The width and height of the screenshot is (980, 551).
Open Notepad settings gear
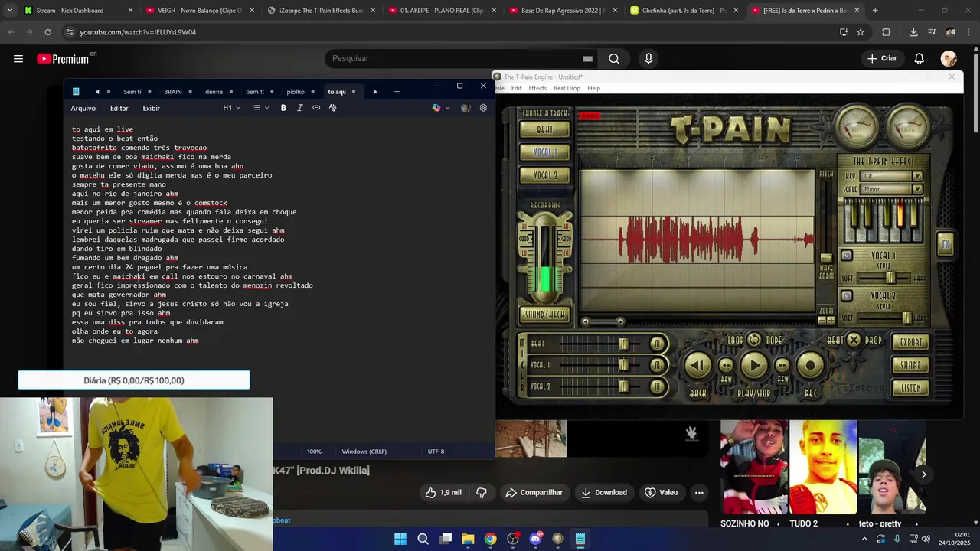click(x=483, y=108)
